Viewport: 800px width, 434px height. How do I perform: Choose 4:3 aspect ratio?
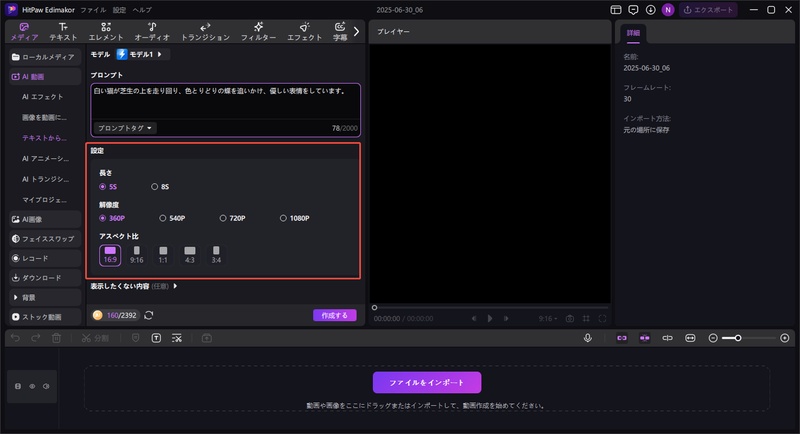(190, 255)
